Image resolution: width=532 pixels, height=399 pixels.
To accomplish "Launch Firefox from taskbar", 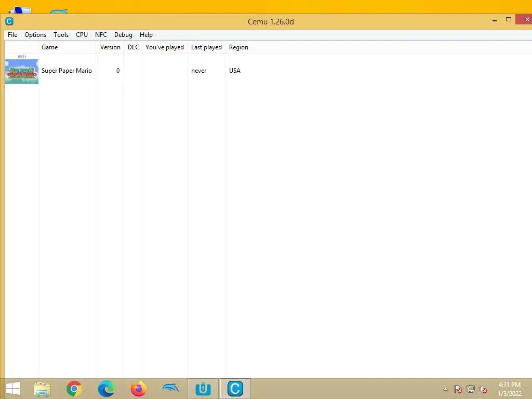I will (x=138, y=389).
